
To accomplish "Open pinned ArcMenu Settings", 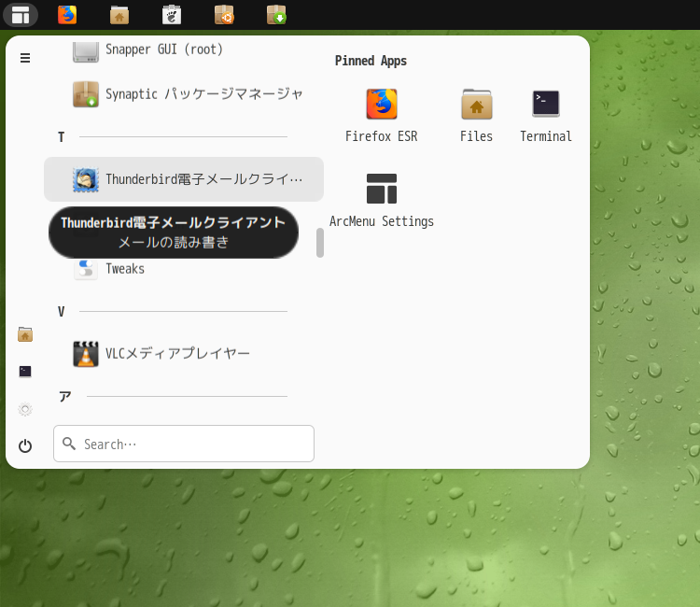I will coord(382,200).
